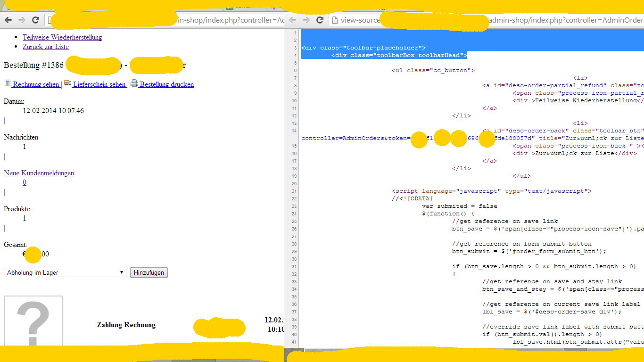The height and width of the screenshot is (362, 644).
Task: Open the Neue Kundenmeldungen link
Action: coord(39,173)
